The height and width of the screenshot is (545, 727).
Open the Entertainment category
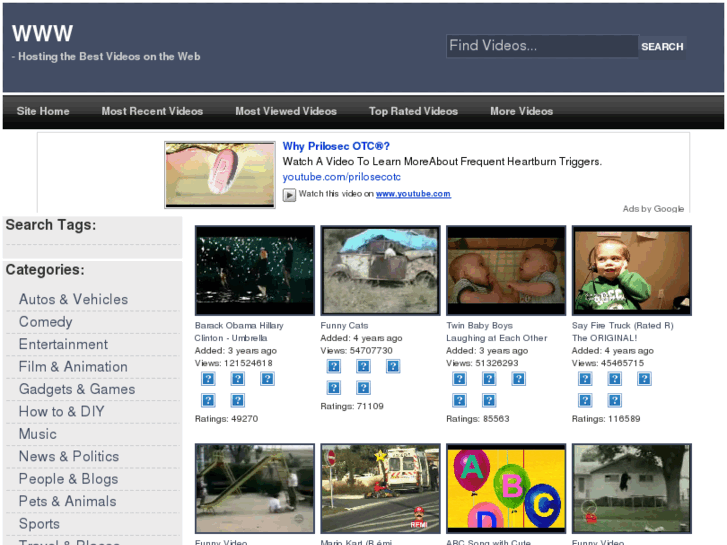tap(63, 344)
